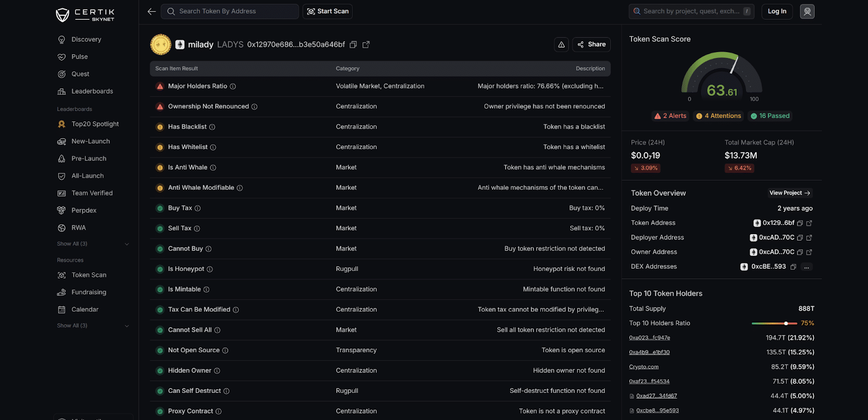
Task: Click the 2 Alerts badge
Action: tap(671, 116)
